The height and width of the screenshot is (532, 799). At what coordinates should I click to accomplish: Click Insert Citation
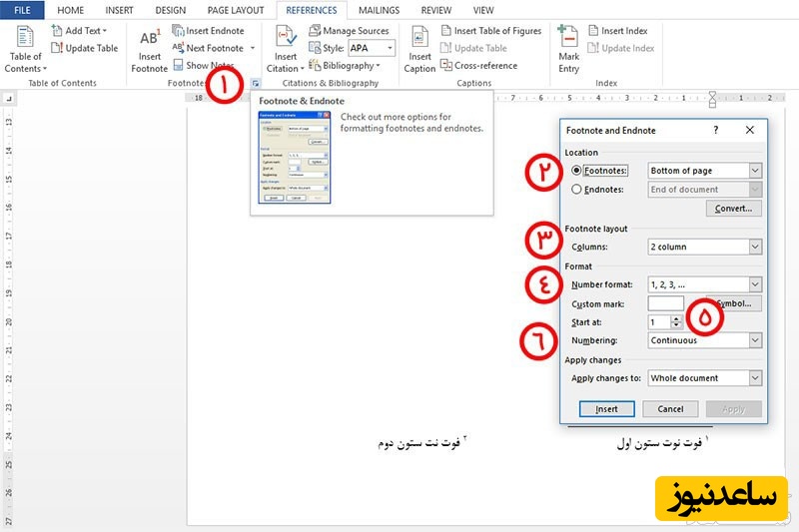click(x=286, y=49)
